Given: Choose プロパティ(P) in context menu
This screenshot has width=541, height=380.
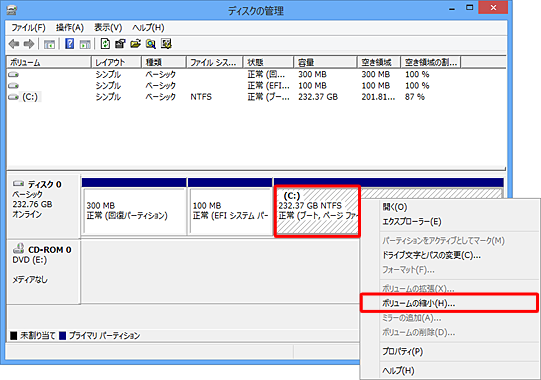Looking at the screenshot, I should pyautogui.click(x=402, y=351).
